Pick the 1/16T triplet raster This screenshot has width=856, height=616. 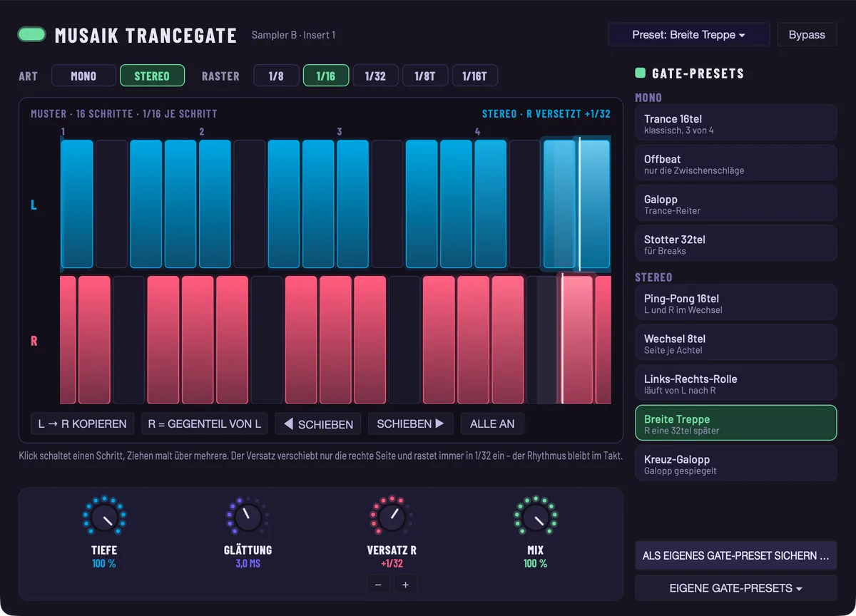474,76
